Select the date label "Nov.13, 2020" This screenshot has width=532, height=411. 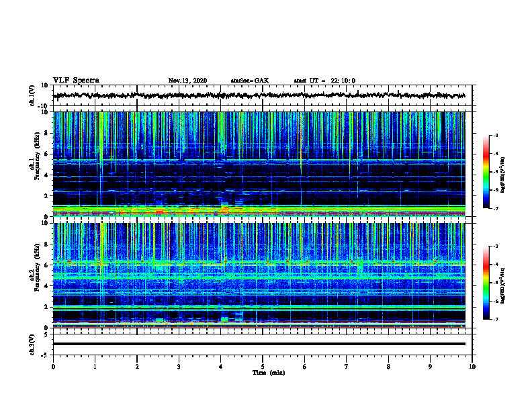187,81
